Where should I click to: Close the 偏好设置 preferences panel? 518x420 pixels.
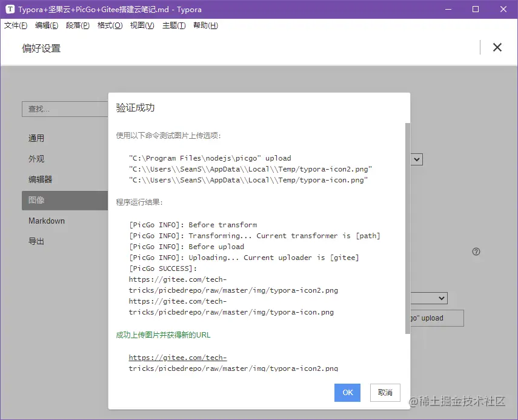tap(497, 47)
